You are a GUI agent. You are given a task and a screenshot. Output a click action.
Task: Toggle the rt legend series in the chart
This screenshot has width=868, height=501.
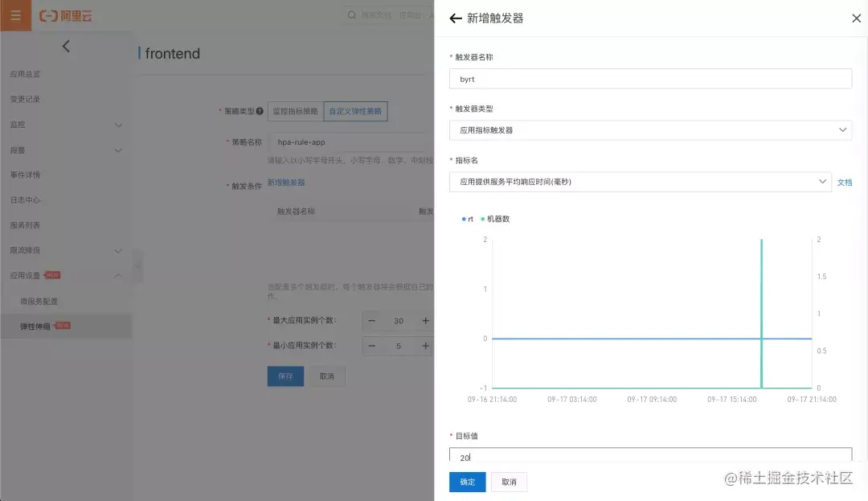click(467, 220)
